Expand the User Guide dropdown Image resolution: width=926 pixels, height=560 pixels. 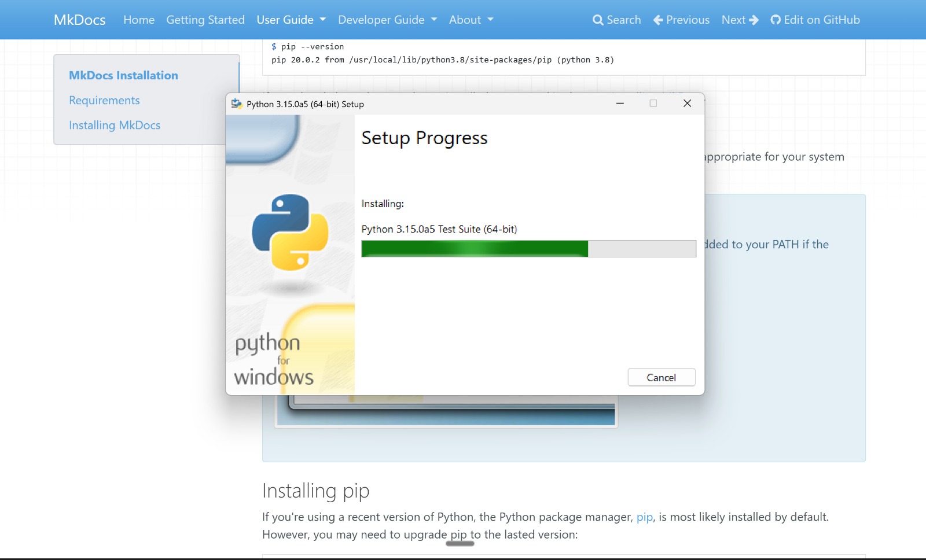click(x=291, y=20)
